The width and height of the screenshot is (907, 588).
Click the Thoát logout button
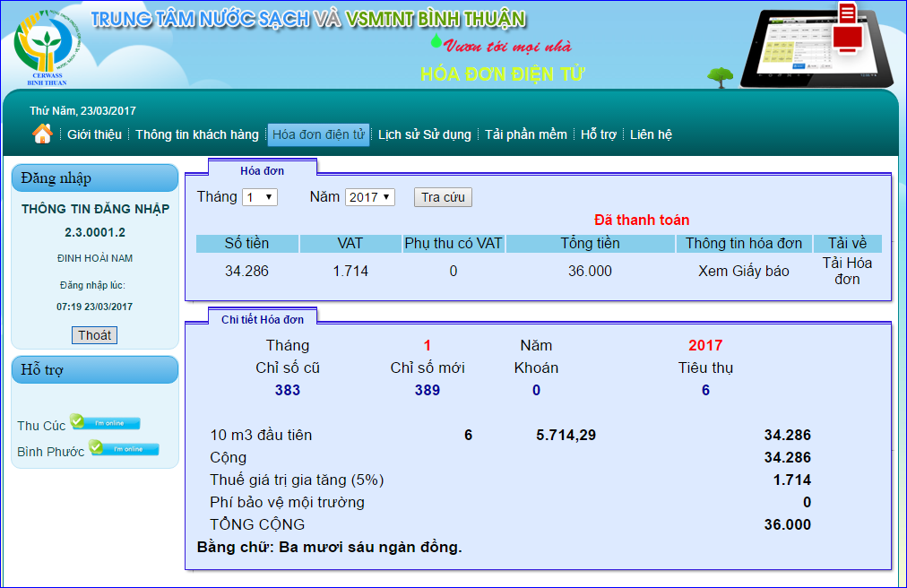pos(94,335)
